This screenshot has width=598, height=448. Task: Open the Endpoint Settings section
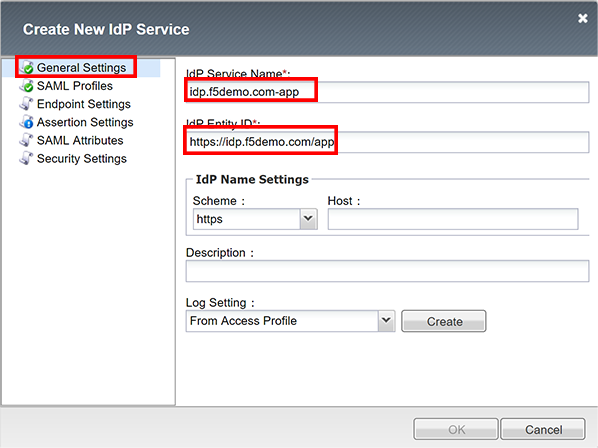coord(84,104)
